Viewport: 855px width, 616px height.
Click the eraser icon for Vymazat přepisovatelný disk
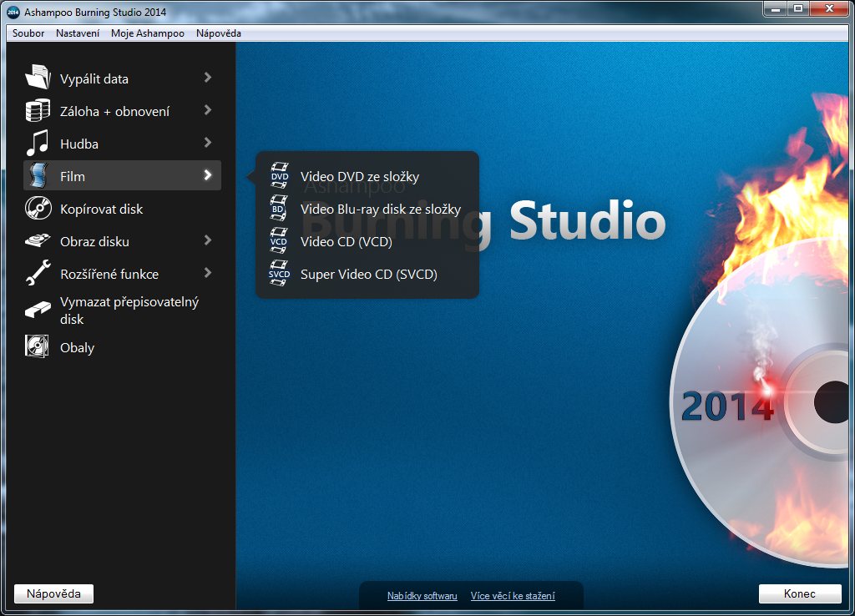pos(38,311)
